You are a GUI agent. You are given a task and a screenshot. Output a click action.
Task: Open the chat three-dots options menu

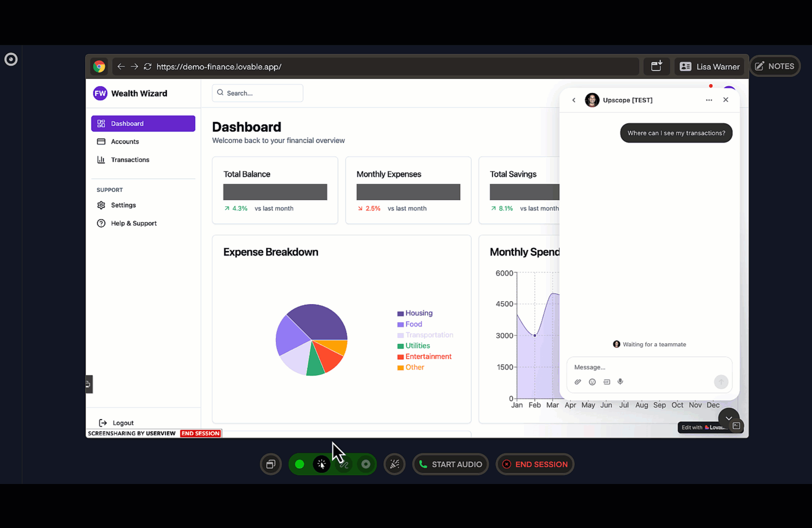(x=709, y=100)
